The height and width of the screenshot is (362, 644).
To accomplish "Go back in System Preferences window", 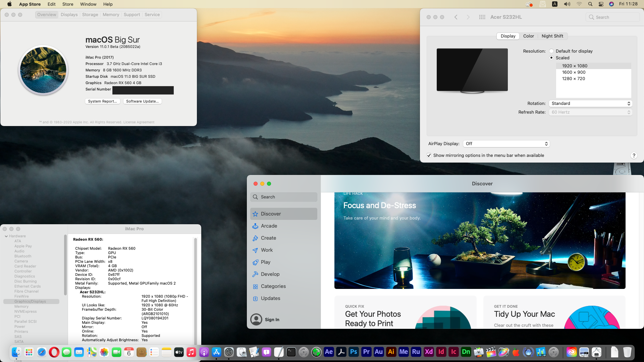I will pos(456,17).
